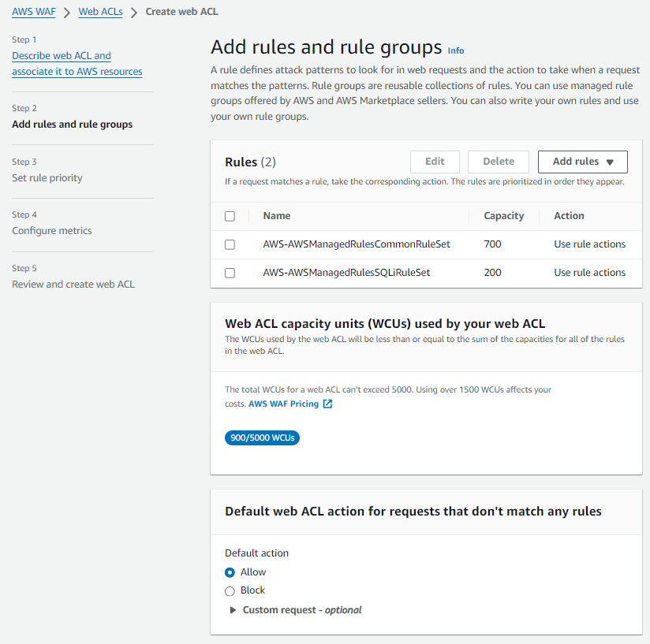Select the Allow default action radio
650x644 pixels.
click(230, 572)
